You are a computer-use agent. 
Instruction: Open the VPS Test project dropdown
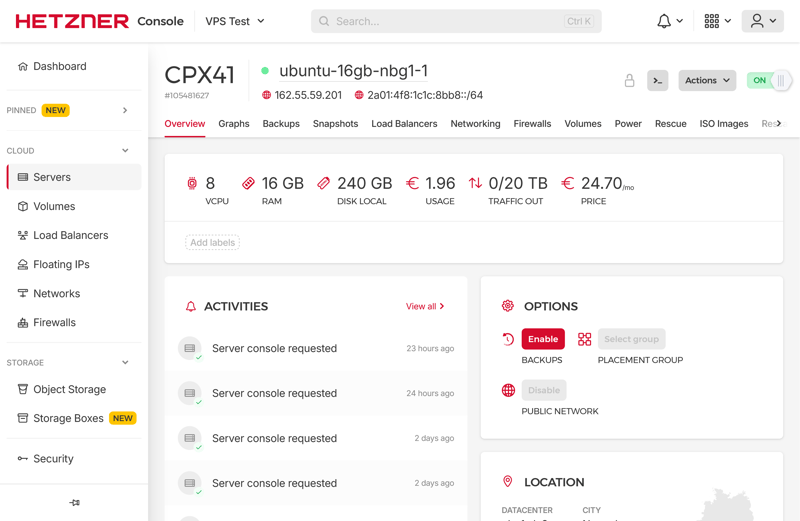[235, 21]
